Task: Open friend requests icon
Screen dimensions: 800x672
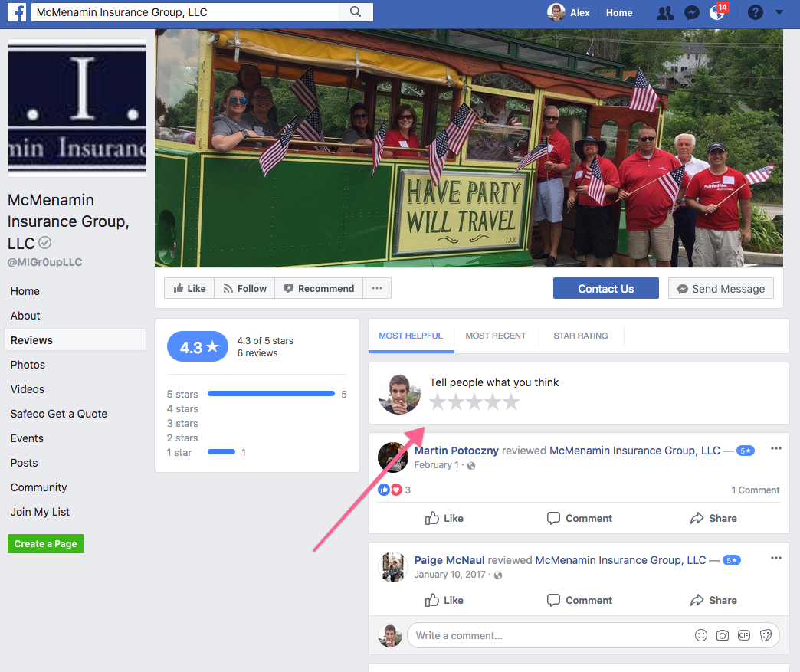Action: [665, 13]
